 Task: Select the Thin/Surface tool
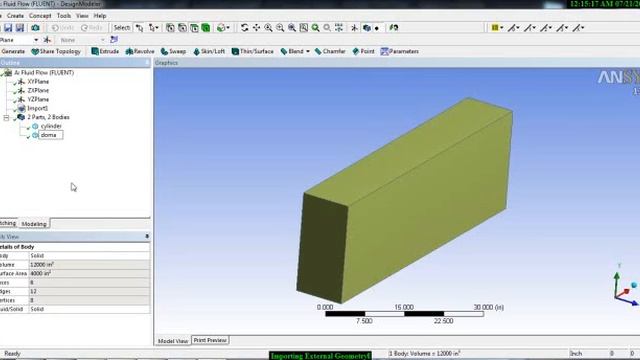point(253,51)
